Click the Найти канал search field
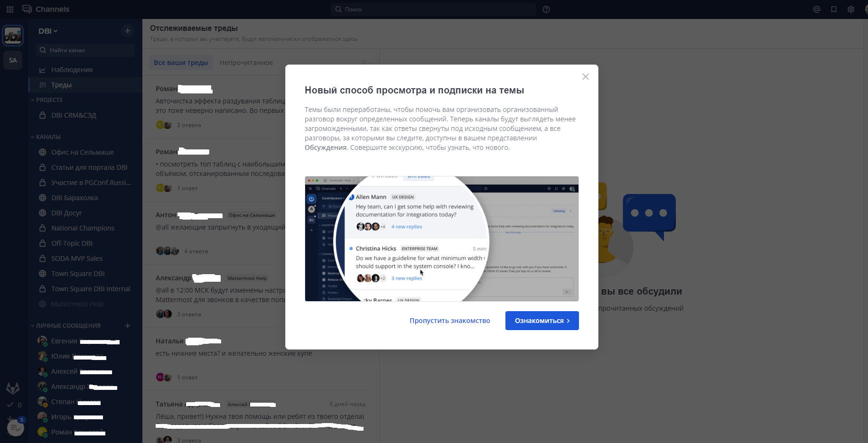Image resolution: width=868 pixels, height=443 pixels. [x=85, y=50]
